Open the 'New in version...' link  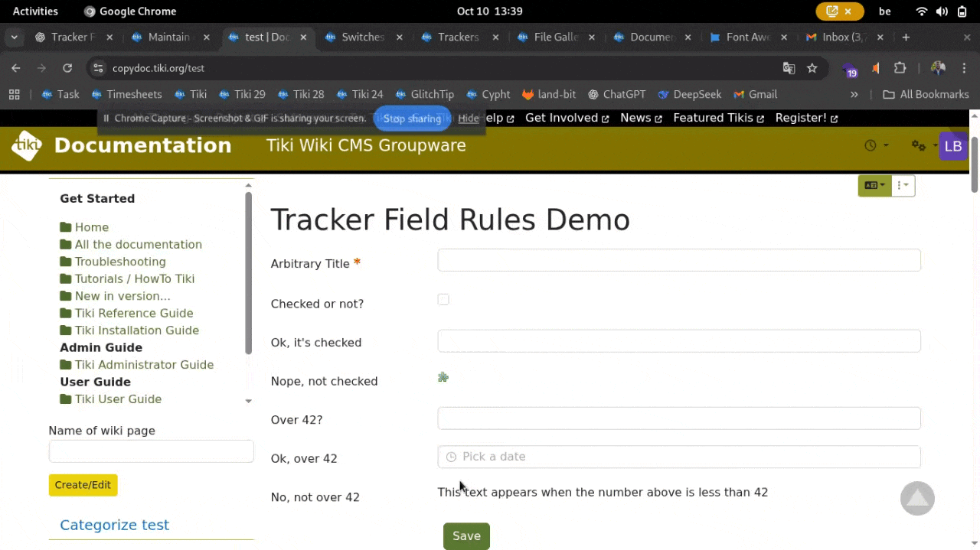point(122,296)
